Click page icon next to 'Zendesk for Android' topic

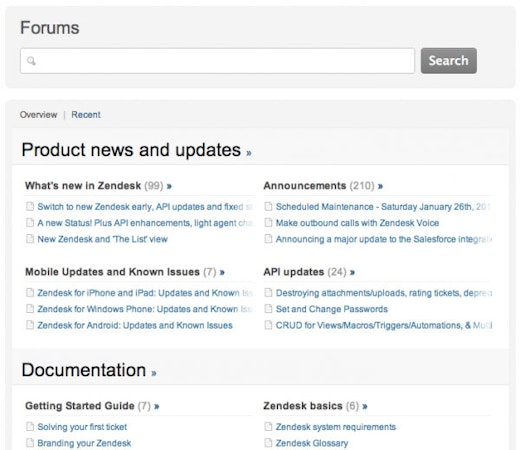point(30,325)
